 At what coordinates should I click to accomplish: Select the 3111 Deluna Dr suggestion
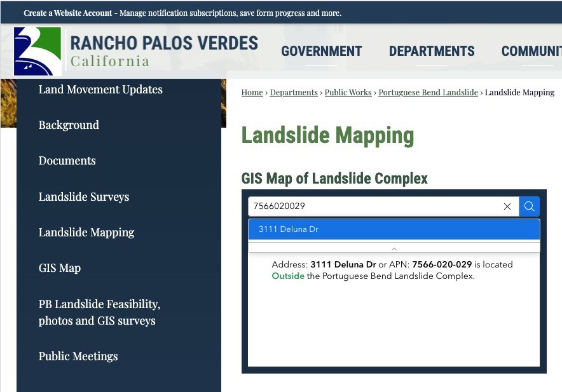tap(394, 229)
